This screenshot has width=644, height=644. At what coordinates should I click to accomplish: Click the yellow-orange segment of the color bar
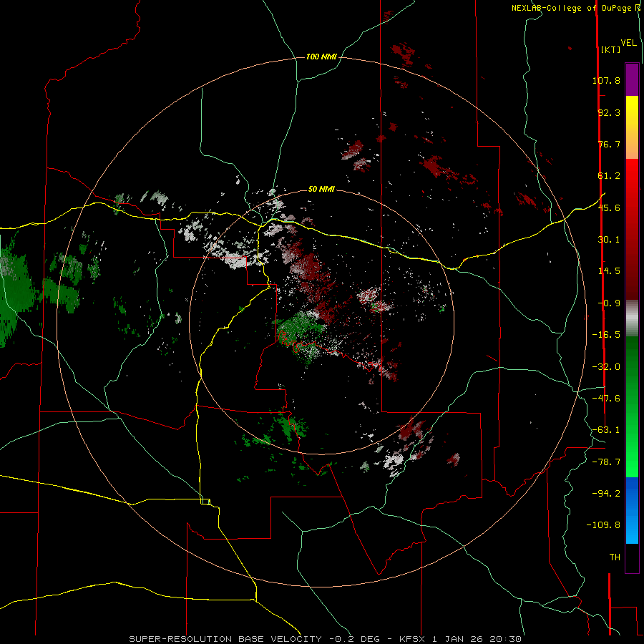632,127
